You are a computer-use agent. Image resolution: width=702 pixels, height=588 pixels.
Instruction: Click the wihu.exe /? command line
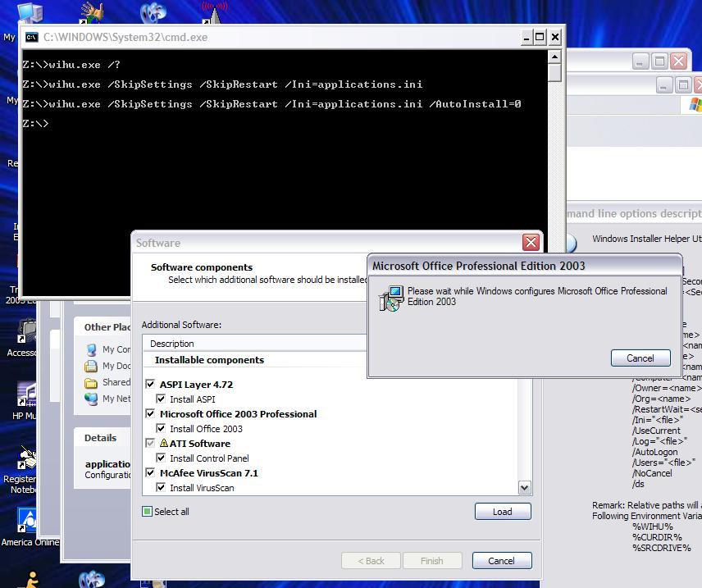pyautogui.click(x=71, y=65)
